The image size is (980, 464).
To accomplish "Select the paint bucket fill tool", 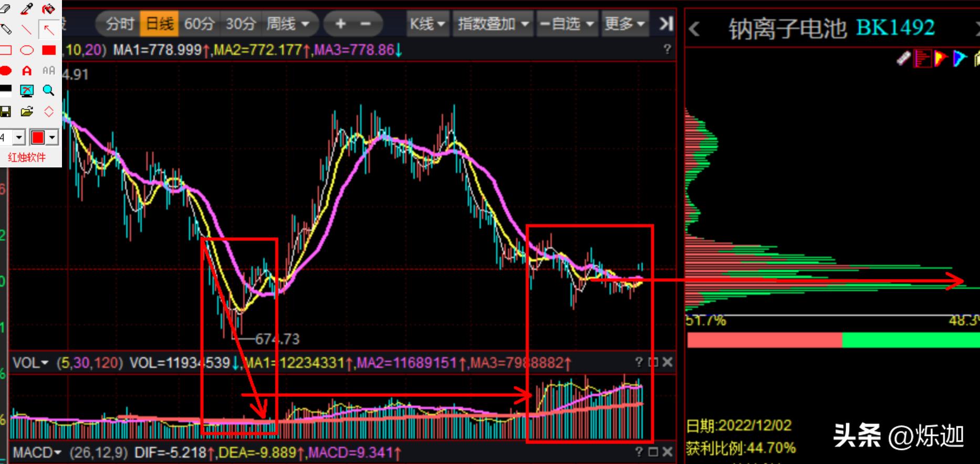I will (x=48, y=8).
